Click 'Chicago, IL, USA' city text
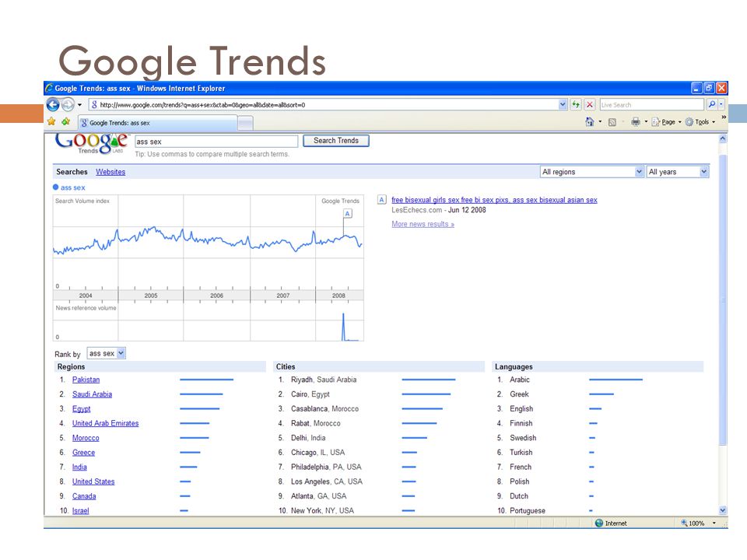 (x=317, y=453)
